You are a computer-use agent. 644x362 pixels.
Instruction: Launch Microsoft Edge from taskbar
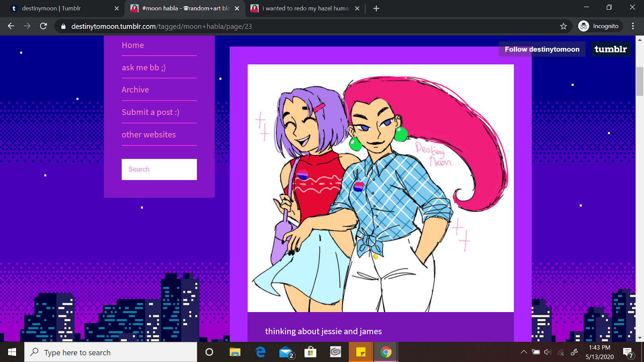click(260, 352)
